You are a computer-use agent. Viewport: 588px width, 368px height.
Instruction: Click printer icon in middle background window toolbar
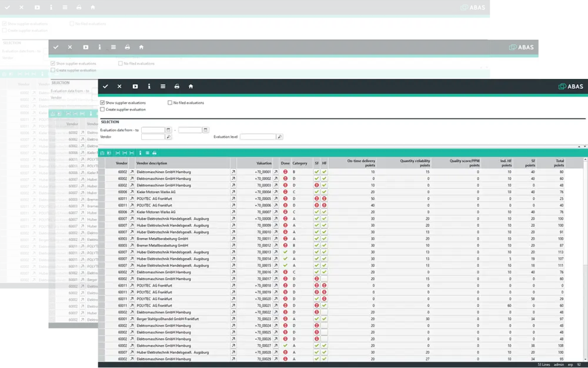click(127, 47)
